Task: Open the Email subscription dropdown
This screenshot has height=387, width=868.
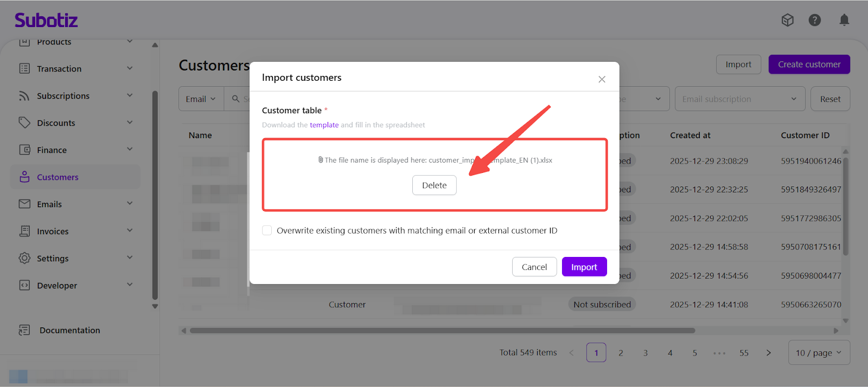Action: click(739, 99)
